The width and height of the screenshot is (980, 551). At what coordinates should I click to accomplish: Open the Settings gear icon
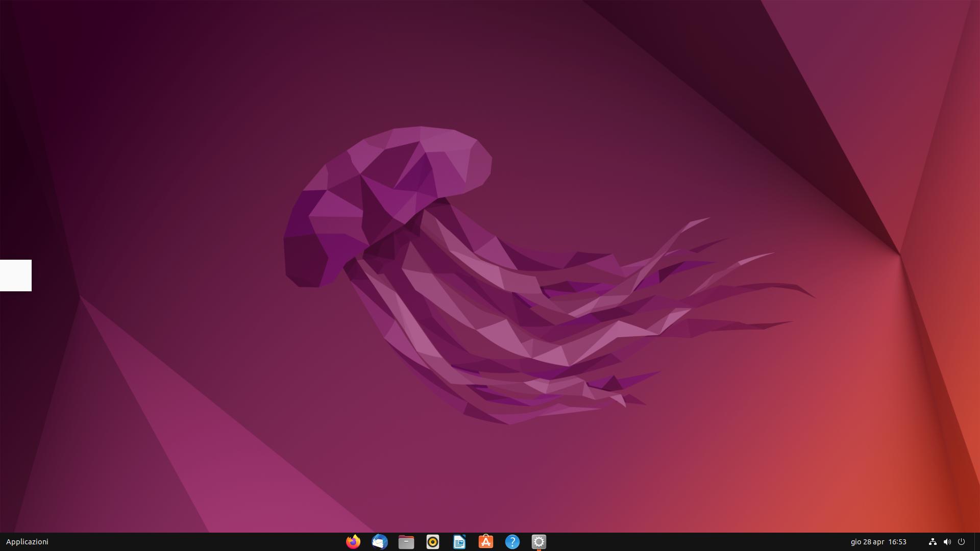tap(539, 542)
